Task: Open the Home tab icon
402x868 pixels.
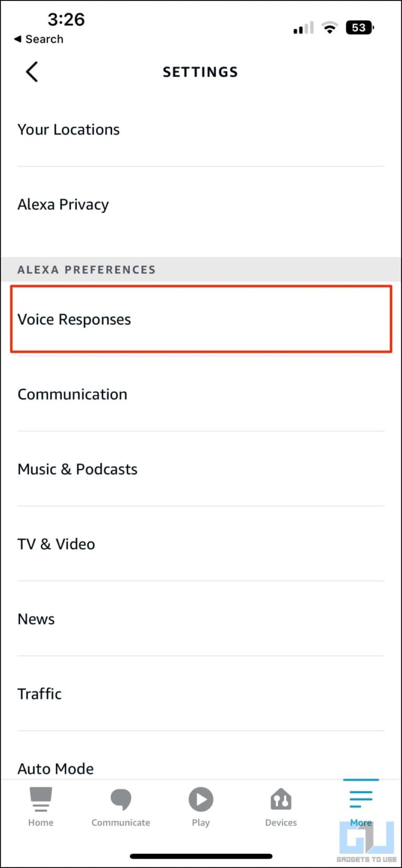Action: coord(40,805)
